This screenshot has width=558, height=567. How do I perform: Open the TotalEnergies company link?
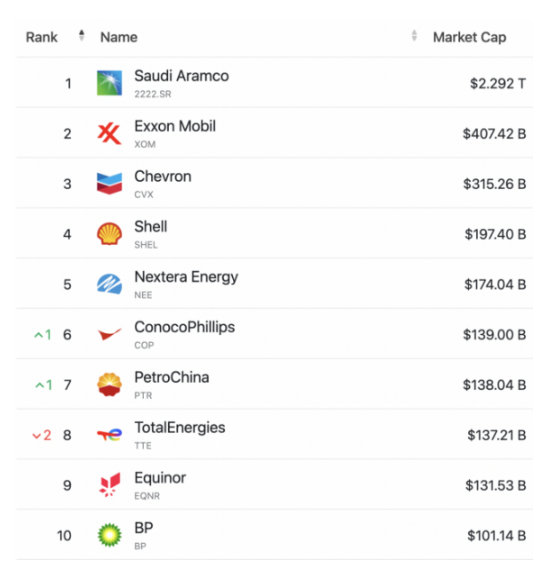(180, 427)
